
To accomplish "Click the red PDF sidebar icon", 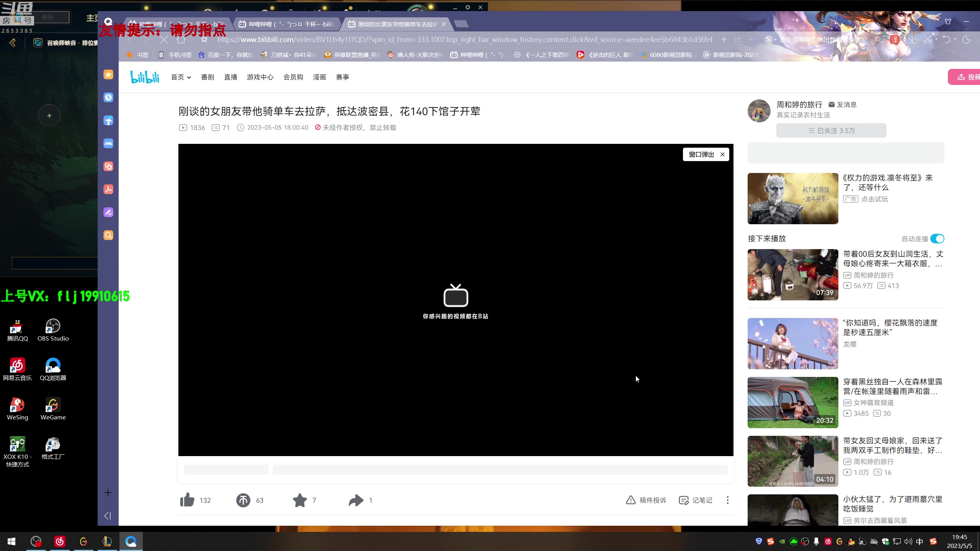I will pyautogui.click(x=108, y=189).
